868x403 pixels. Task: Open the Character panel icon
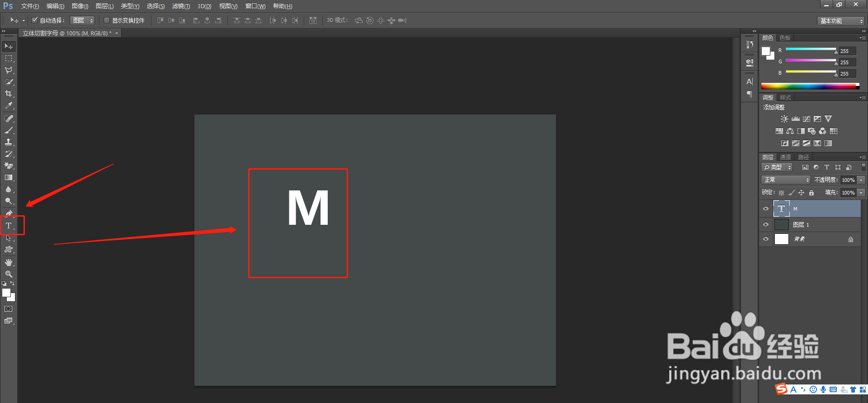tap(750, 82)
